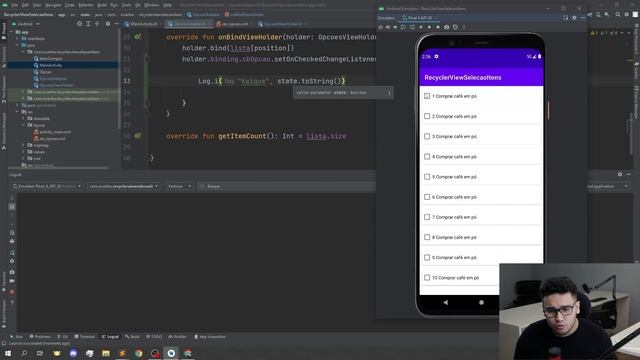This screenshot has width=640, height=360.
Task: Open the Verbose log level dropdown
Action: 179,186
